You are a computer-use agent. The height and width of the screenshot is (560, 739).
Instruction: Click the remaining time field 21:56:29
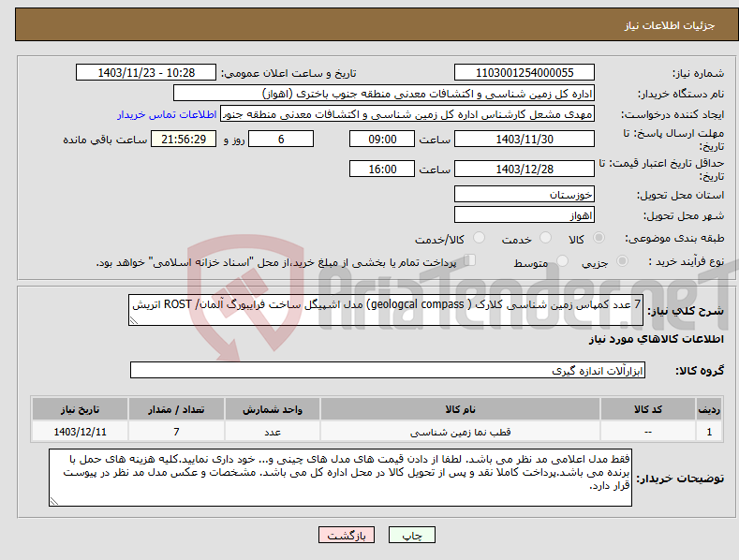(x=184, y=139)
